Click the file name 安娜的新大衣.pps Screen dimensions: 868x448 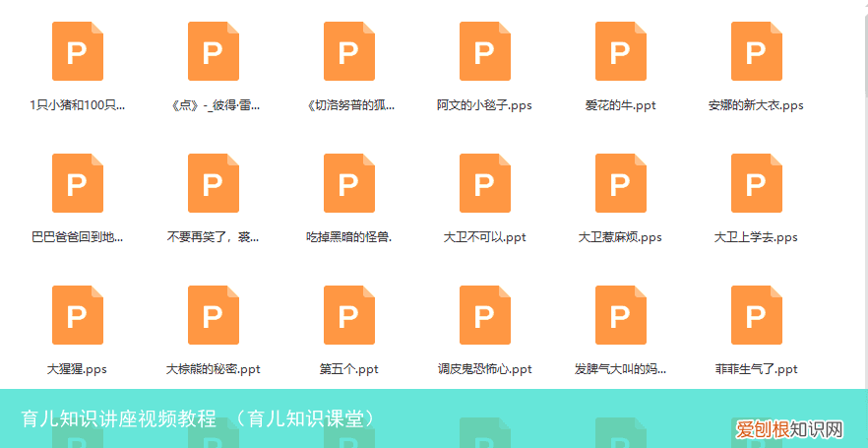(x=756, y=105)
